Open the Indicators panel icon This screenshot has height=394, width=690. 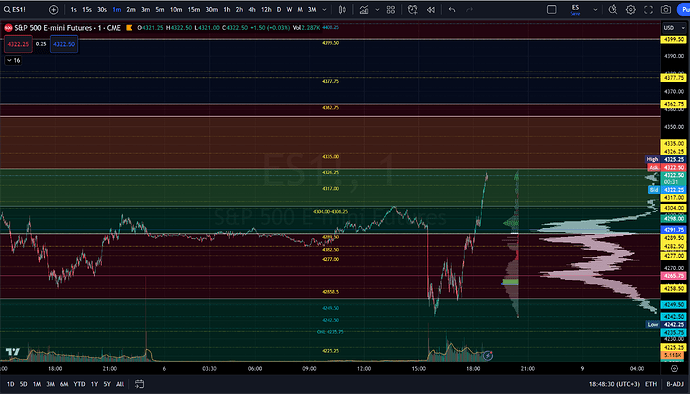click(x=364, y=10)
